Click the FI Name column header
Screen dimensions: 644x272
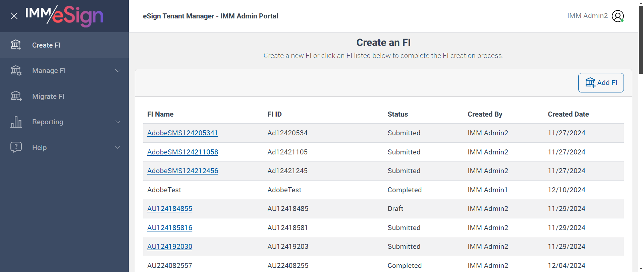[x=160, y=114]
